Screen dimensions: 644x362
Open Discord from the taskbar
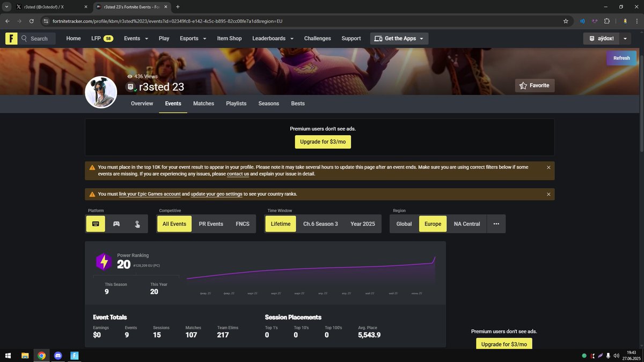pyautogui.click(x=58, y=356)
